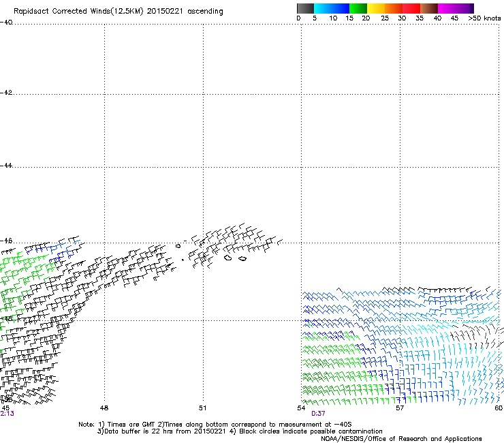This screenshot has width=504, height=443.
Task: Click the right island outline near -46.5 latitude
Action: coord(242,258)
